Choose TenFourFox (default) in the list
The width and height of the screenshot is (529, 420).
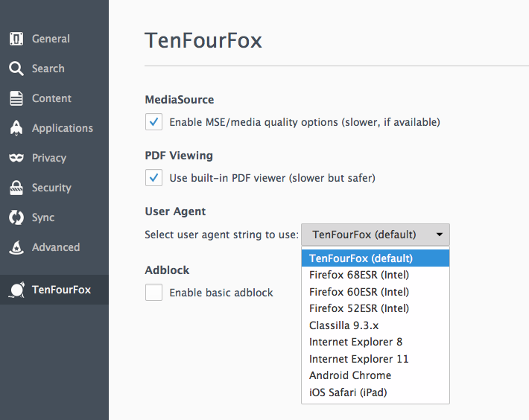pos(376,258)
